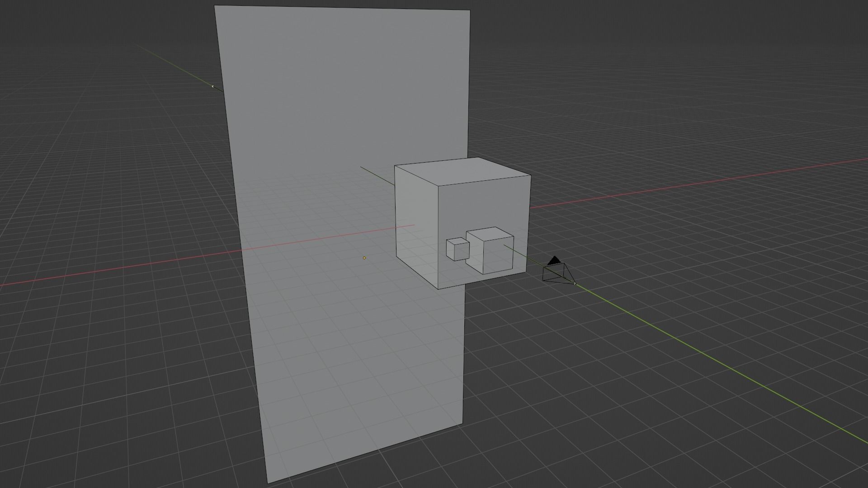868x488 pixels.
Task: Click the small cube's top face
Action: click(458, 240)
